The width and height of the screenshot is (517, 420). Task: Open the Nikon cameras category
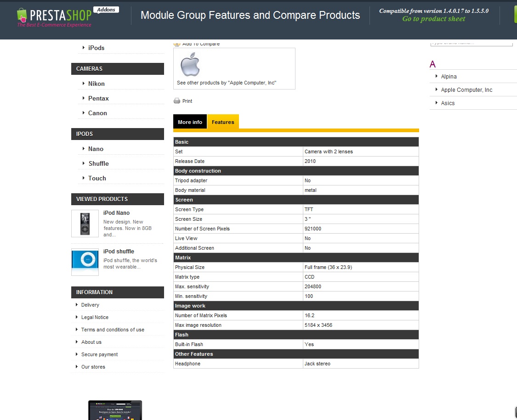coord(96,84)
